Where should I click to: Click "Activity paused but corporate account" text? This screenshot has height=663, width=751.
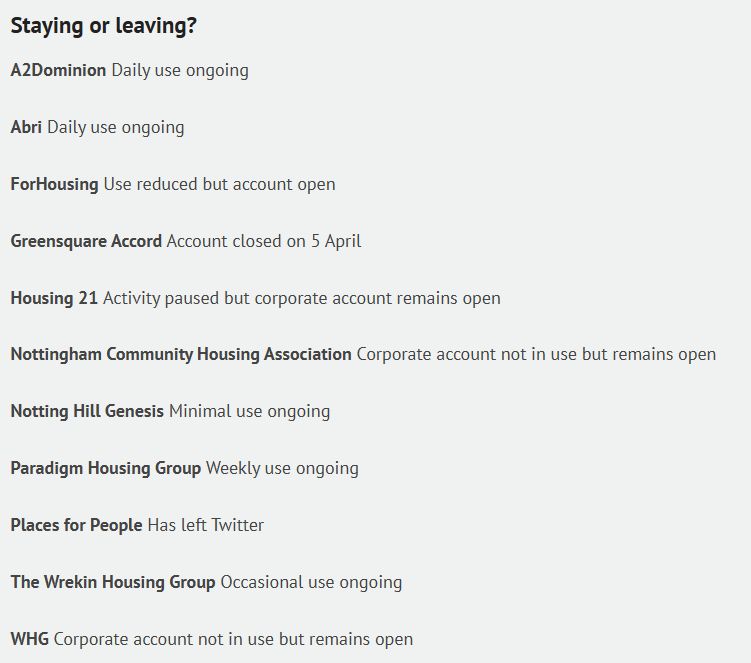point(261,298)
